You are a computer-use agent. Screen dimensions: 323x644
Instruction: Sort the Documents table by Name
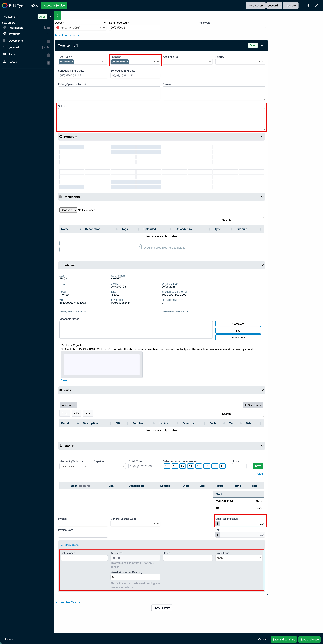(71, 229)
